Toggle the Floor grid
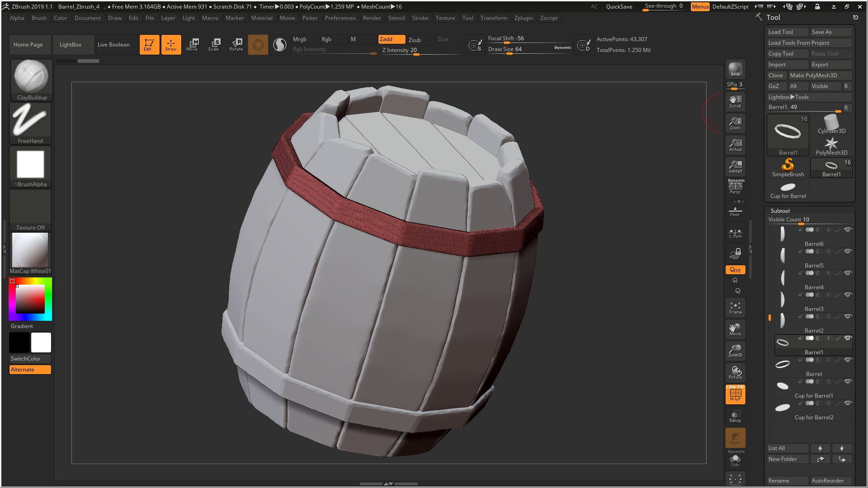The width and height of the screenshot is (868, 488). pos(735,211)
